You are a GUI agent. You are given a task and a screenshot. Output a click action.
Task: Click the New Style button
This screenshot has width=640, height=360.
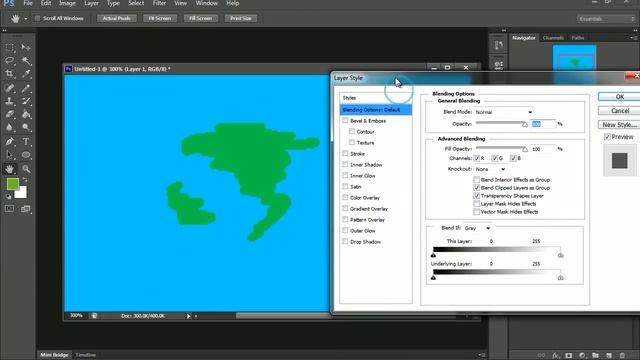(x=620, y=124)
